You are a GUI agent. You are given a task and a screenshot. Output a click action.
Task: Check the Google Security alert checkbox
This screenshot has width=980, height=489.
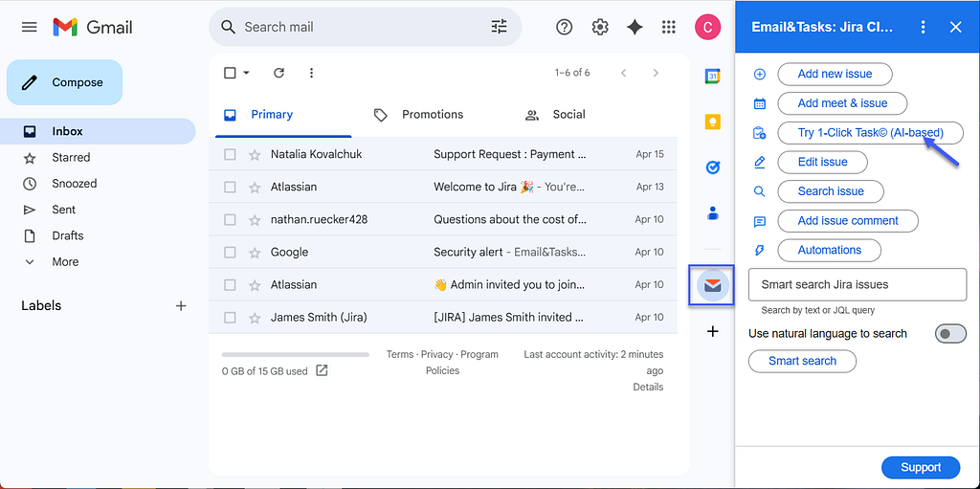click(x=230, y=252)
